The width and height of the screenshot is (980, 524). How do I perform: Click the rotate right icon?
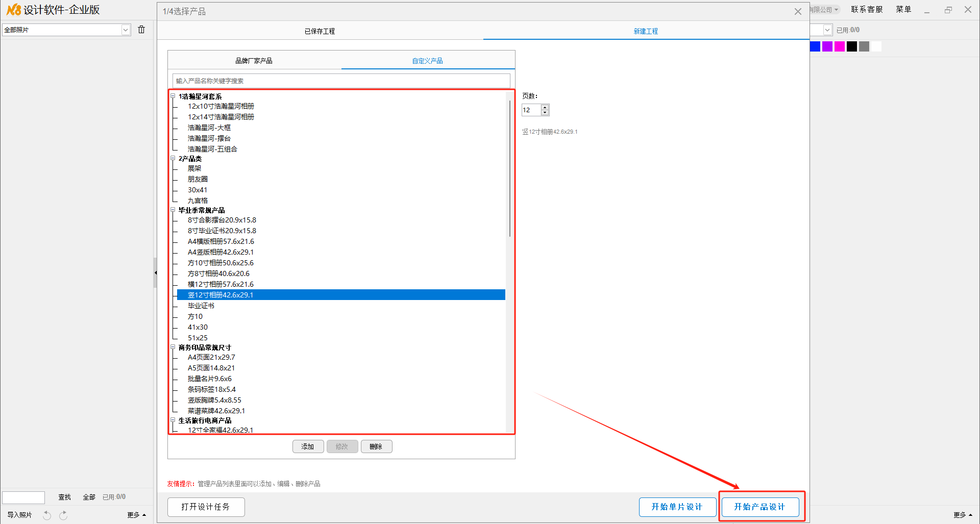pyautogui.click(x=63, y=515)
